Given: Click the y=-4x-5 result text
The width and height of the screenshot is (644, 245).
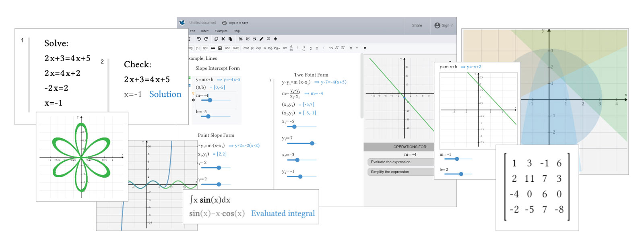Looking at the screenshot, I should [232, 79].
